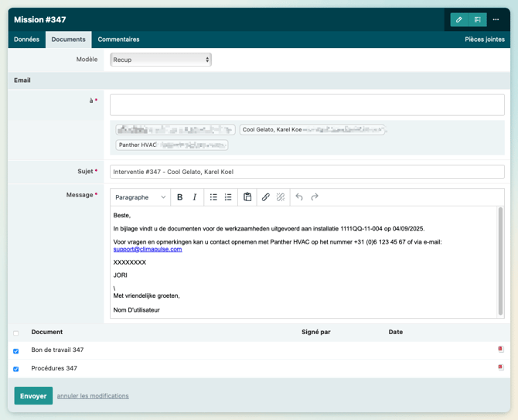518x420 pixels.
Task: Click the annuler les modifications link
Action: point(93,396)
